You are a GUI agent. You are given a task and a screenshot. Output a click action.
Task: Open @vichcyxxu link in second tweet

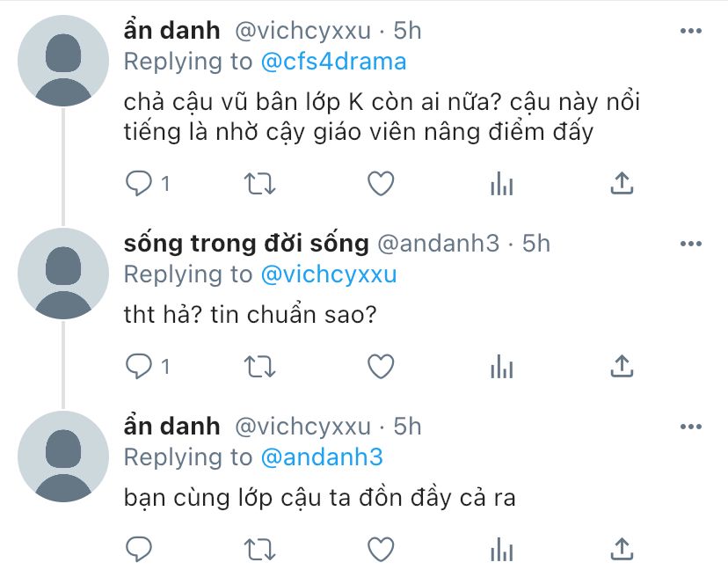[x=329, y=274]
